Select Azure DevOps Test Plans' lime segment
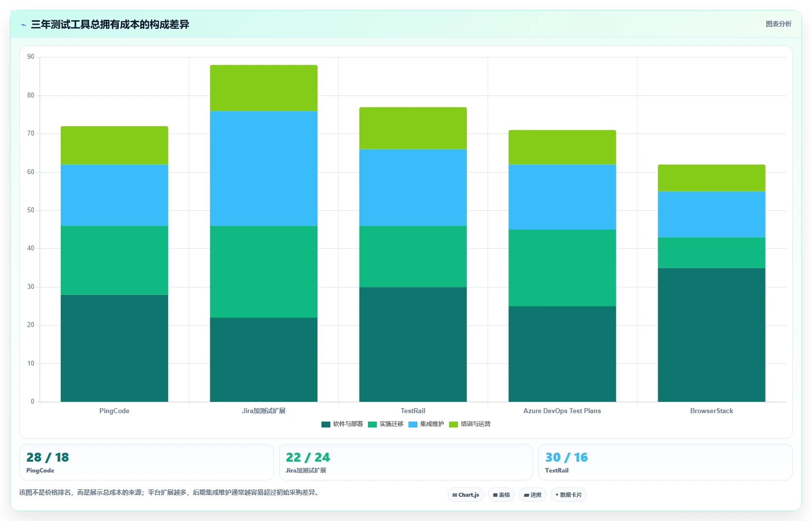The width and height of the screenshot is (812, 521). pyautogui.click(x=562, y=147)
